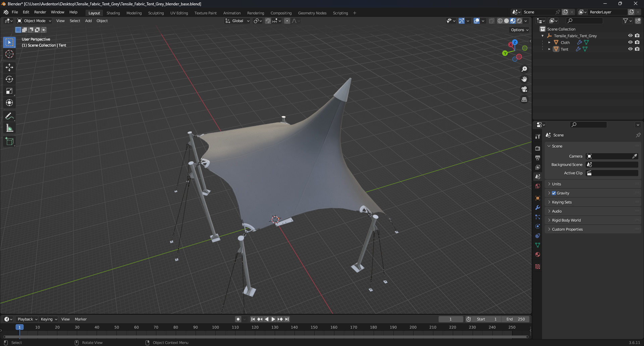Switch to the Sculpting workspace tab

156,13
